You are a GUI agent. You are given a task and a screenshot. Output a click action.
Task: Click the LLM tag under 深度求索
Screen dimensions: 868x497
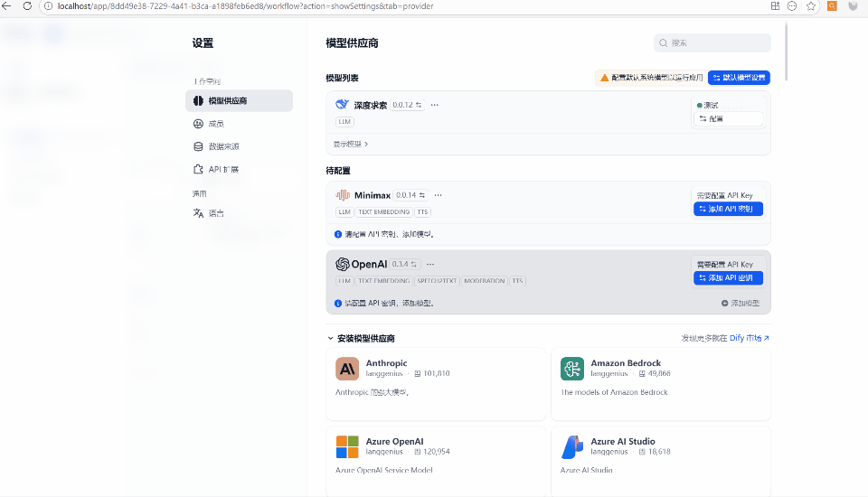(x=344, y=122)
